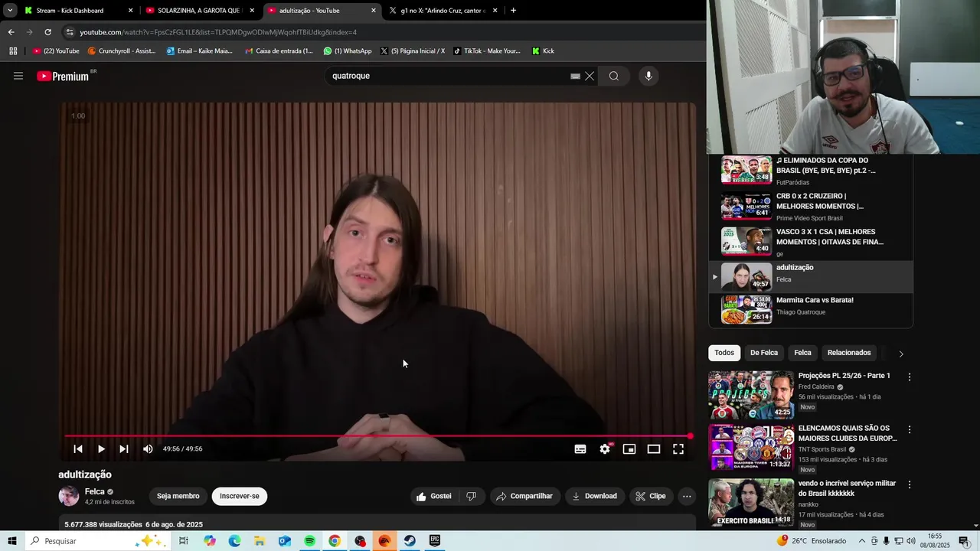Play Marmita Cara vs Barata playlist item
980x551 pixels.
click(x=811, y=309)
